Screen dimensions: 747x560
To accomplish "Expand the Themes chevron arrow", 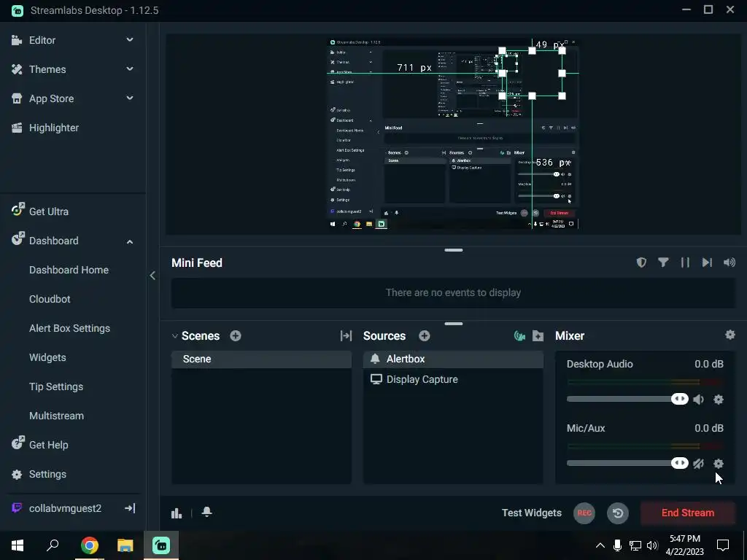I will 130,69.
